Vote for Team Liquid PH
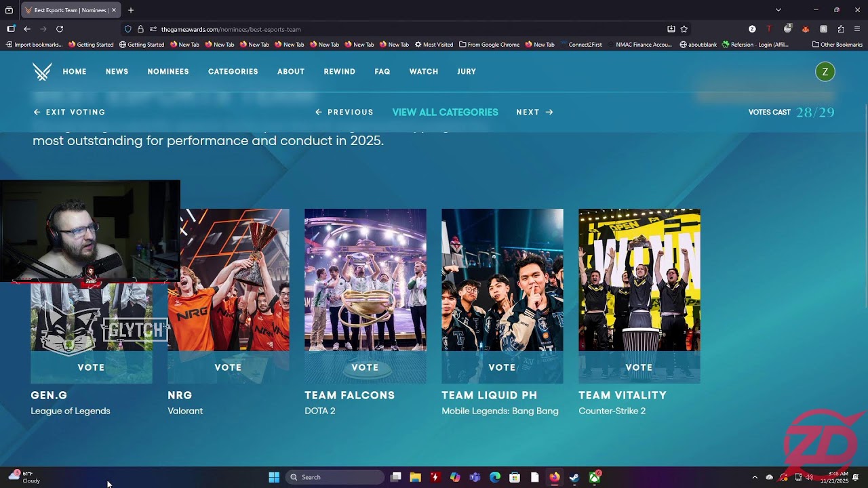The width and height of the screenshot is (868, 488). click(502, 367)
